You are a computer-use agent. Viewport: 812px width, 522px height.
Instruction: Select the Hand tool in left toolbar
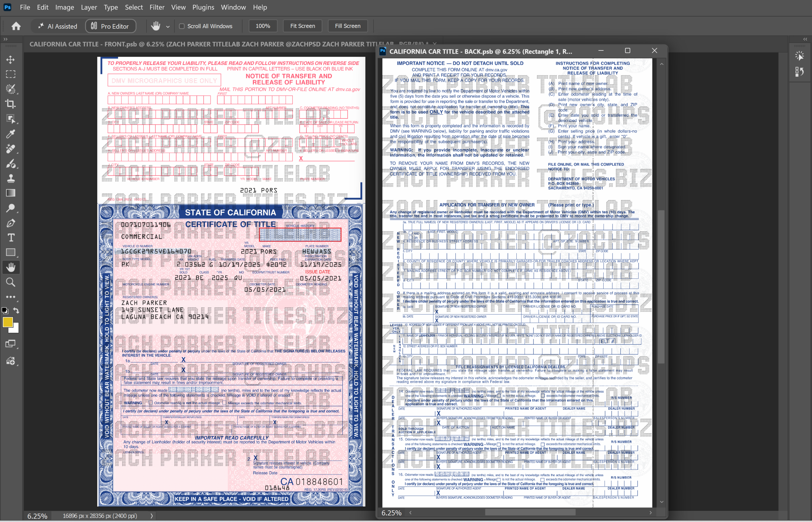pos(10,267)
